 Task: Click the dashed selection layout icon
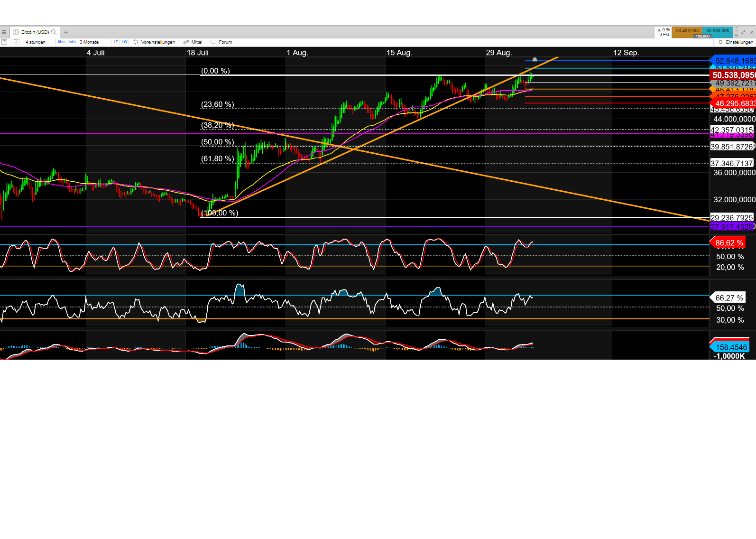click(x=17, y=42)
